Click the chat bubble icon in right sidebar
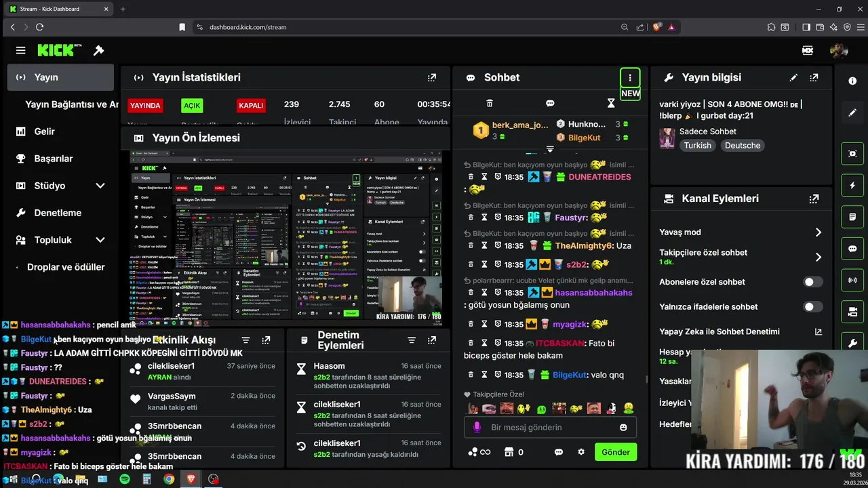The height and width of the screenshot is (488, 868). click(x=852, y=249)
